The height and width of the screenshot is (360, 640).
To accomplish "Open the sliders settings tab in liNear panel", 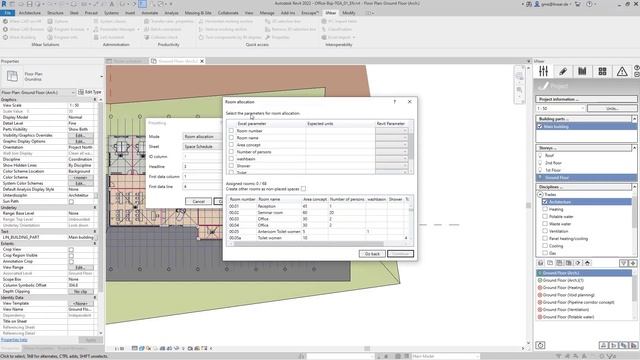I will pos(543,71).
